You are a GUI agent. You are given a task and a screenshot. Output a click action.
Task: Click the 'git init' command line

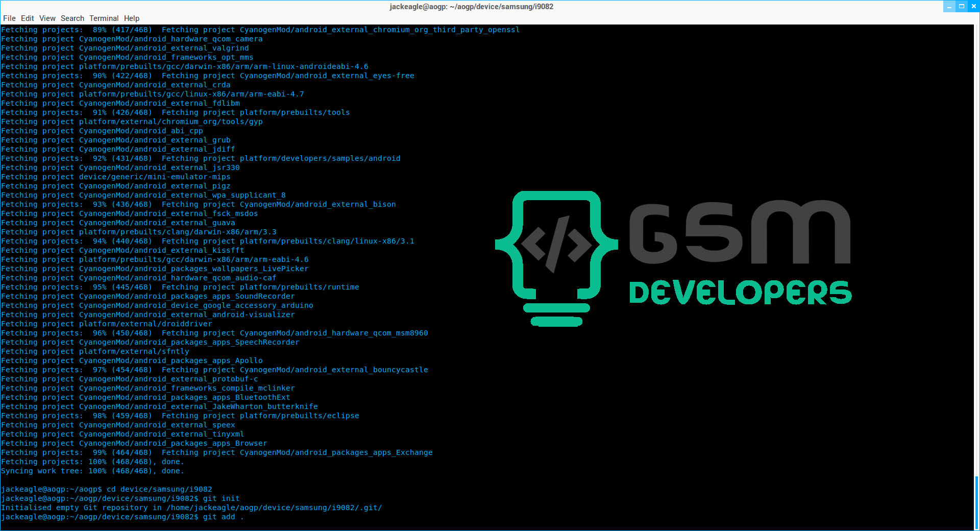(x=120, y=499)
